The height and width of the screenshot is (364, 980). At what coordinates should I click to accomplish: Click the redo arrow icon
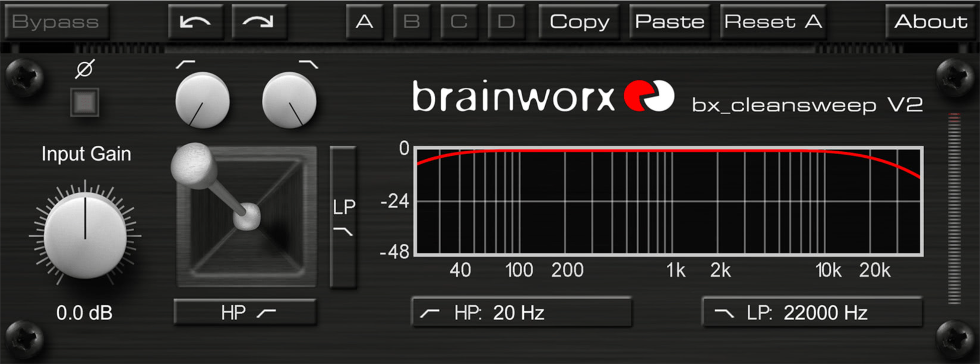point(258,21)
